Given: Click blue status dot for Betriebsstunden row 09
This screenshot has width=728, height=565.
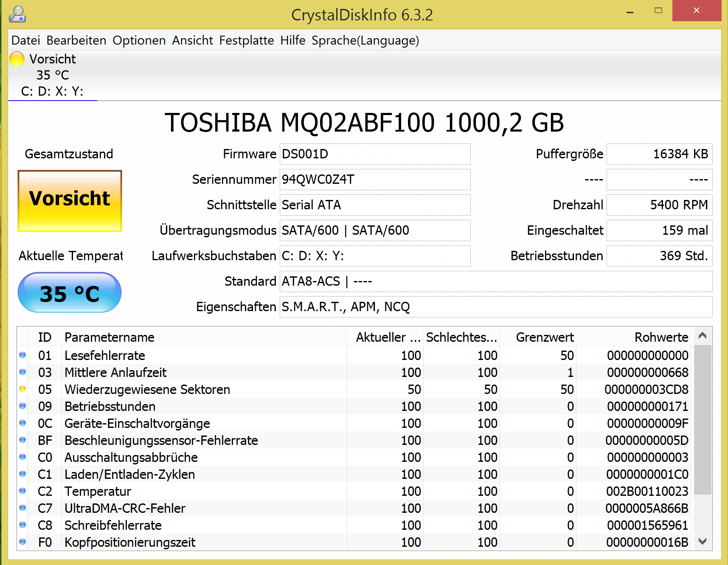Looking at the screenshot, I should 22,406.
